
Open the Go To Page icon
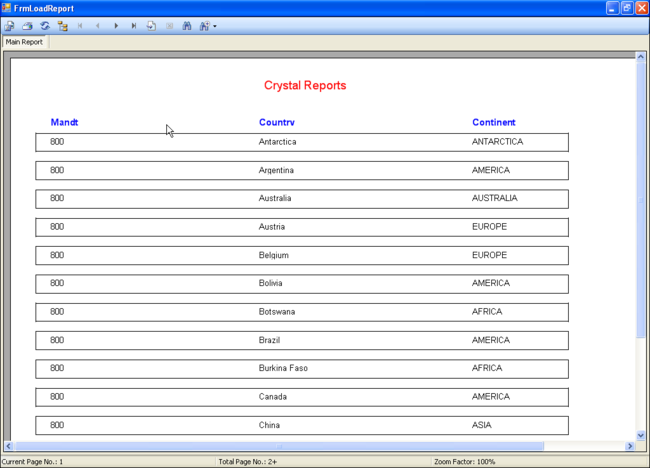[x=151, y=26]
